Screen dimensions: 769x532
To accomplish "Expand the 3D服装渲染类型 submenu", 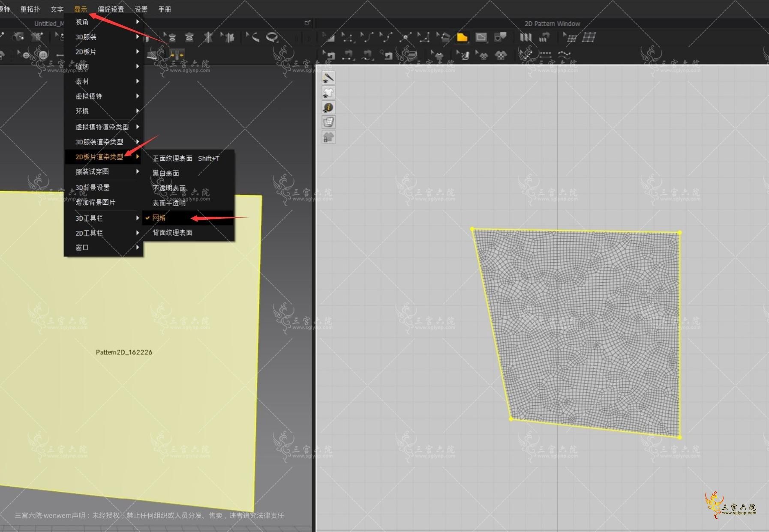I will pyautogui.click(x=103, y=142).
